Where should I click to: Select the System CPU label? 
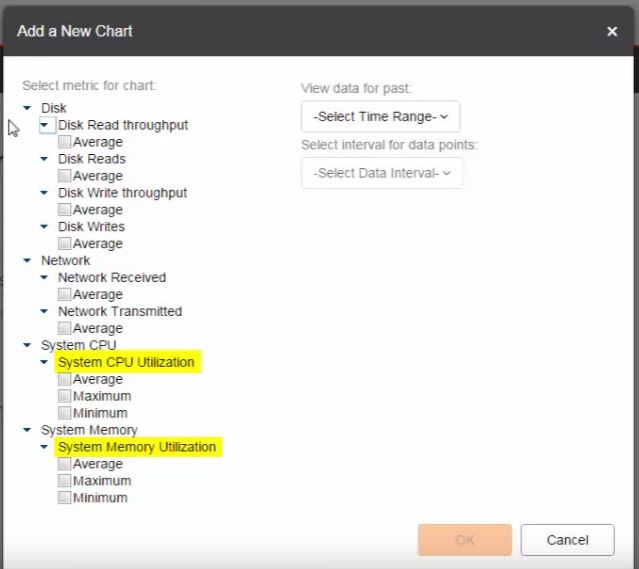pos(79,345)
